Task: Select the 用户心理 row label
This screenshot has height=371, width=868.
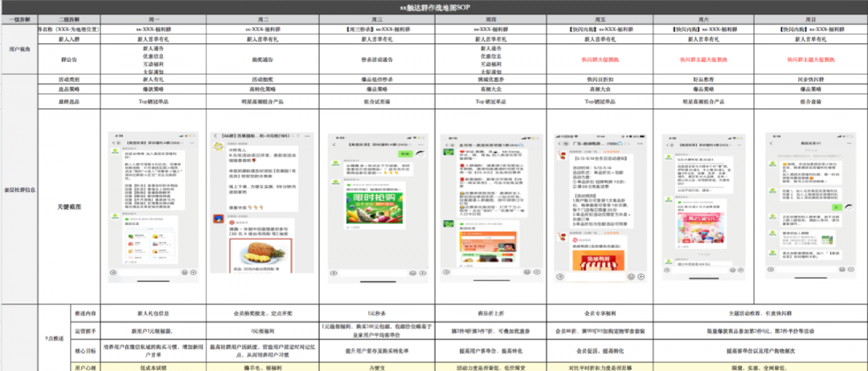Action: point(85,367)
